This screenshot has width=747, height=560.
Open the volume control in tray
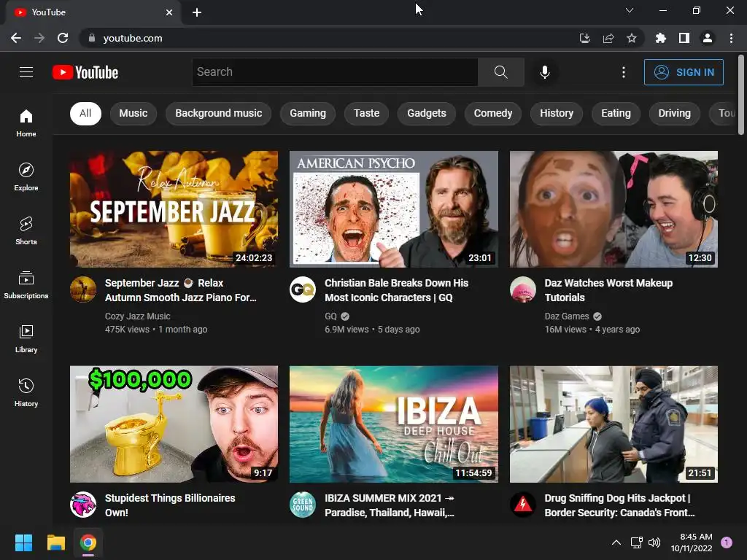pos(654,542)
